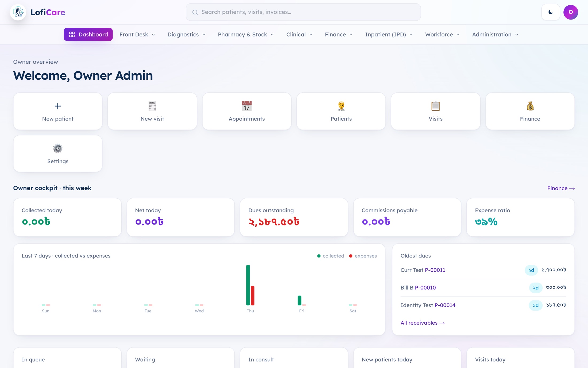Click the search magnifier icon
This screenshot has width=588, height=368.
pyautogui.click(x=195, y=12)
